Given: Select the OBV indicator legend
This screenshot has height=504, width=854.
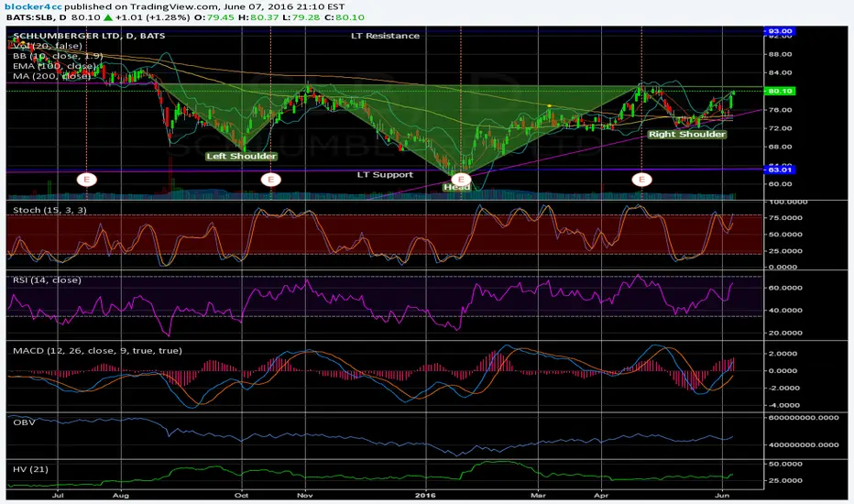Looking at the screenshot, I should tap(24, 422).
